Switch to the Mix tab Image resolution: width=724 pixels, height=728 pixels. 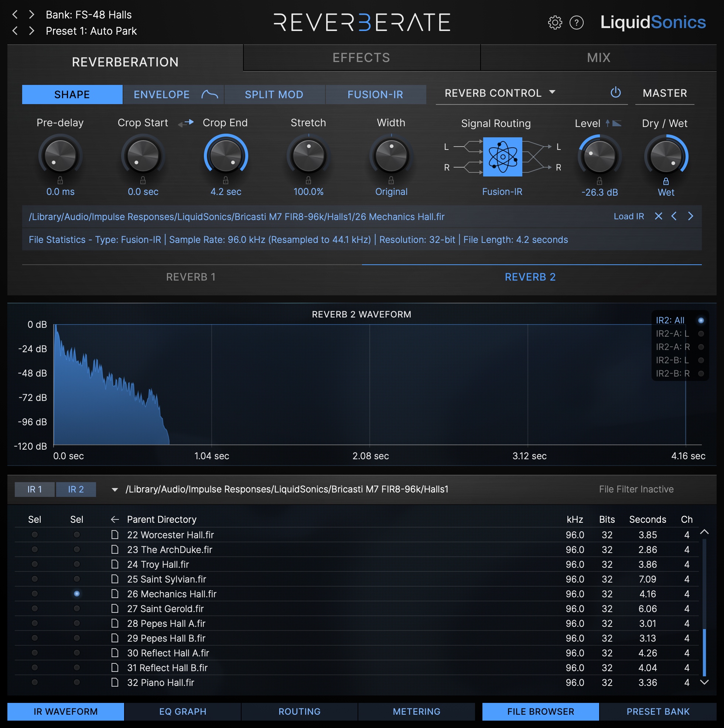click(x=598, y=58)
